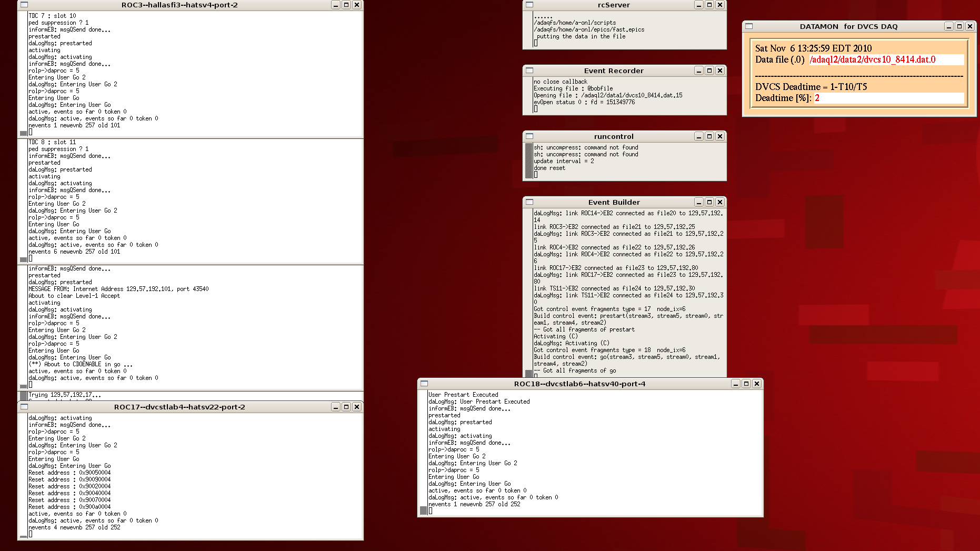Activate the runcontrol title bar

[x=614, y=136]
